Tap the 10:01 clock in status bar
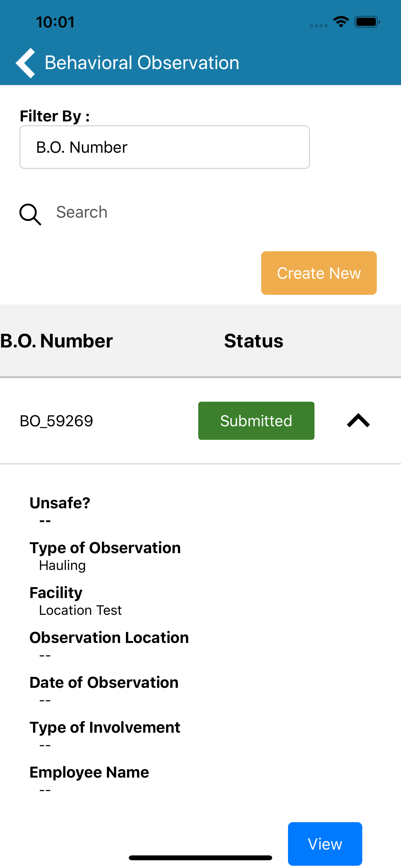401x868 pixels. tap(55, 22)
